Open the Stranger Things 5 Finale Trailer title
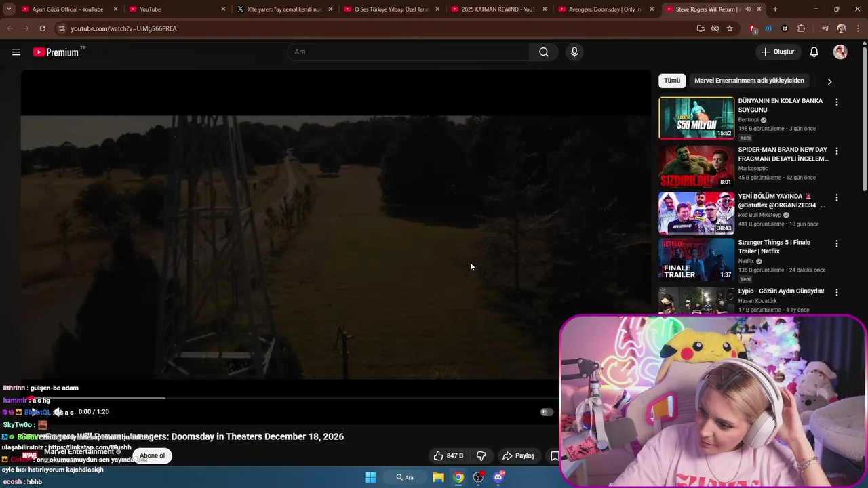868x488 pixels. (774, 247)
